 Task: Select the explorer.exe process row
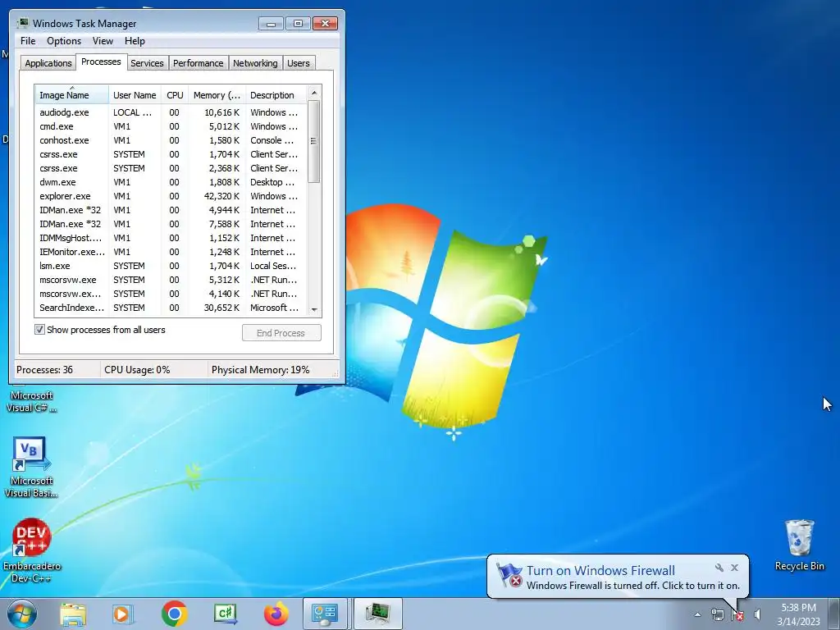click(171, 196)
